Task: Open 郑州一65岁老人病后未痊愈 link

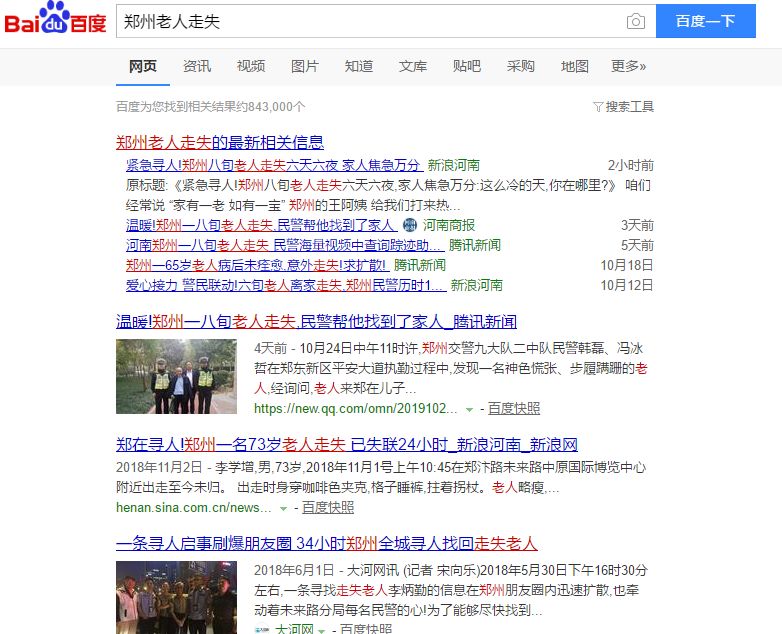Action: [257, 265]
